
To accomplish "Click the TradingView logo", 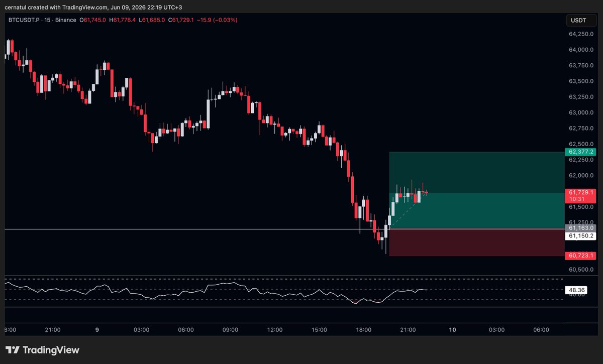I will pos(42,350).
